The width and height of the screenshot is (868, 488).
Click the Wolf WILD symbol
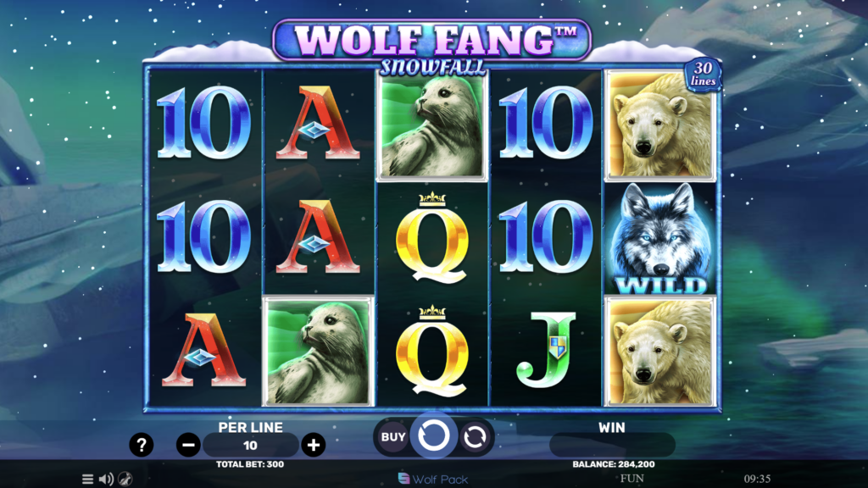click(659, 238)
